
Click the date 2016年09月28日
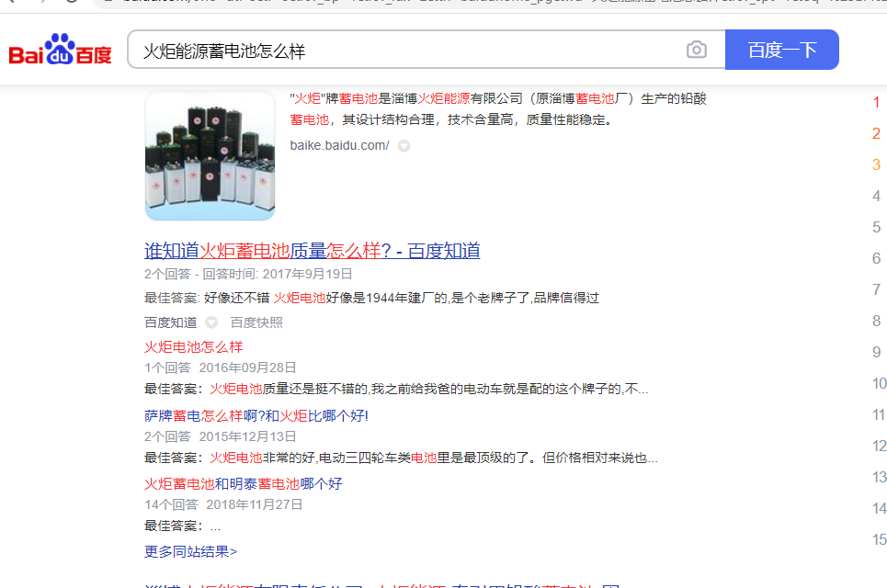(248, 367)
